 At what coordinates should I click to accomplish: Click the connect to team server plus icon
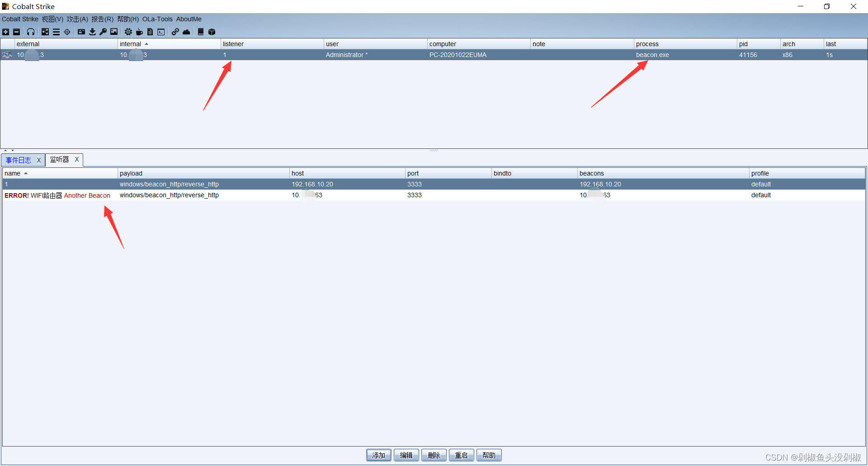coord(5,32)
